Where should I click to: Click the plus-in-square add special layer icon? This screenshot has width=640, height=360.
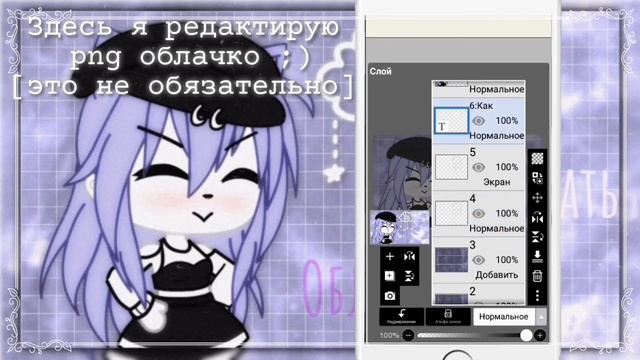pyautogui.click(x=390, y=276)
